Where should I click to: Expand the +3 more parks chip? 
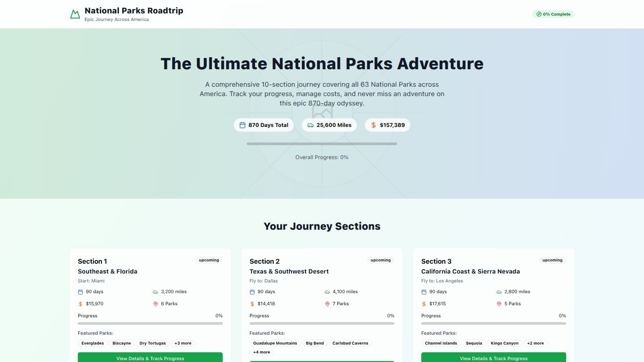(x=183, y=343)
